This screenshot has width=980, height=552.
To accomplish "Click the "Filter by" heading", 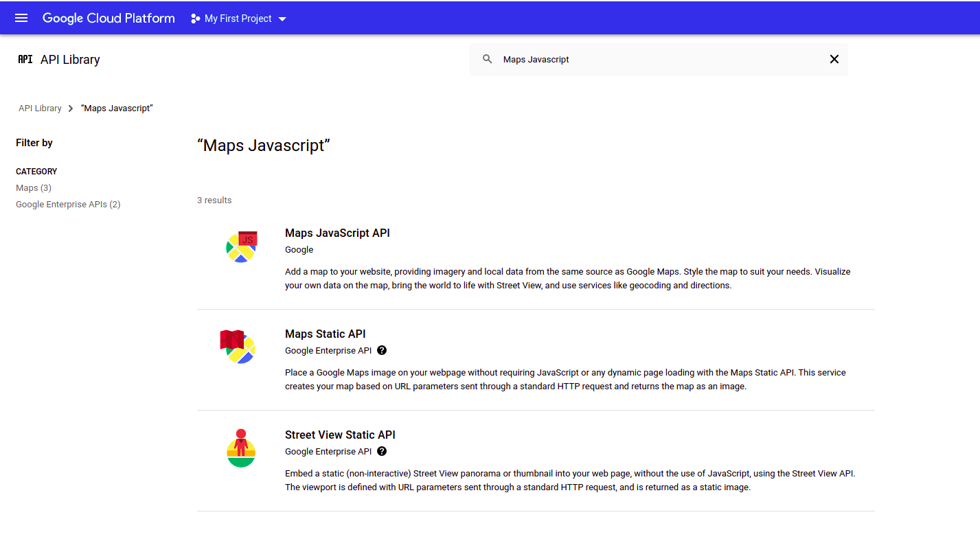I will [x=34, y=143].
